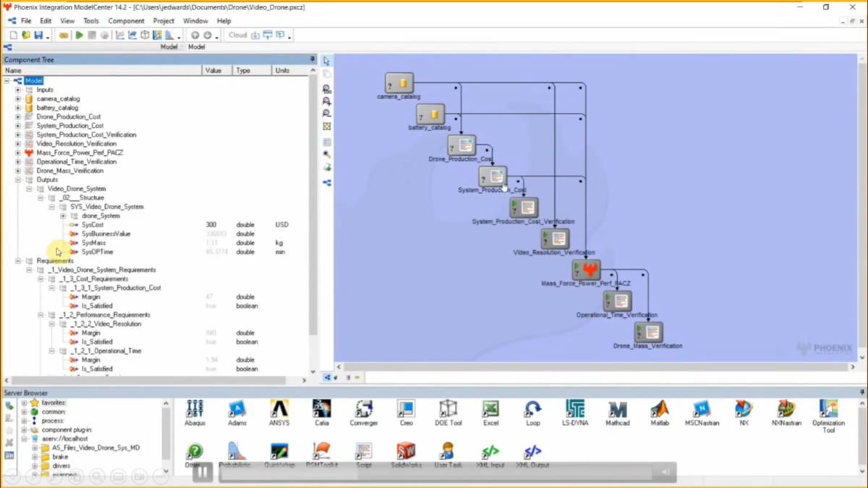Select the Operational_Time_Verification canvas node
Image resolution: width=868 pixels, height=488 pixels.
[617, 301]
